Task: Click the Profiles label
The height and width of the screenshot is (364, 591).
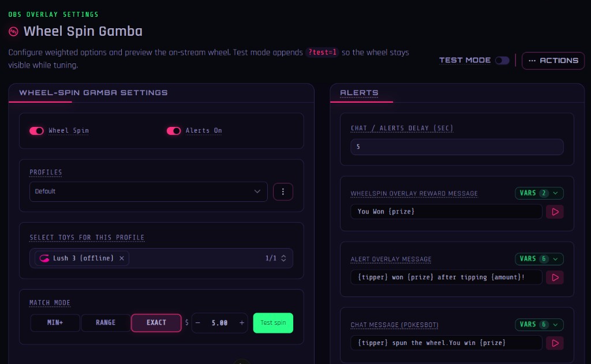Action: pyautogui.click(x=46, y=172)
